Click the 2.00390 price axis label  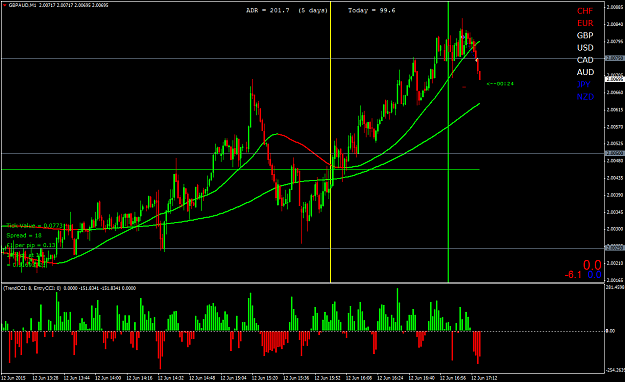[614, 195]
